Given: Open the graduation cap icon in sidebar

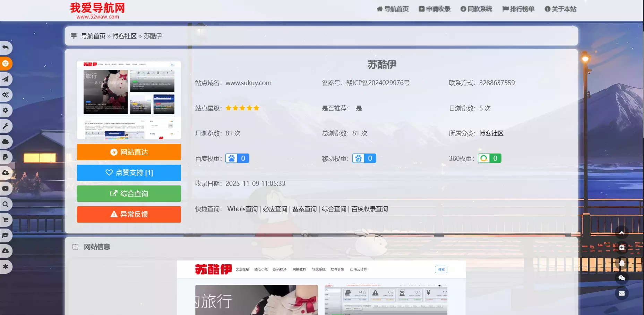Looking at the screenshot, I should tap(6, 235).
